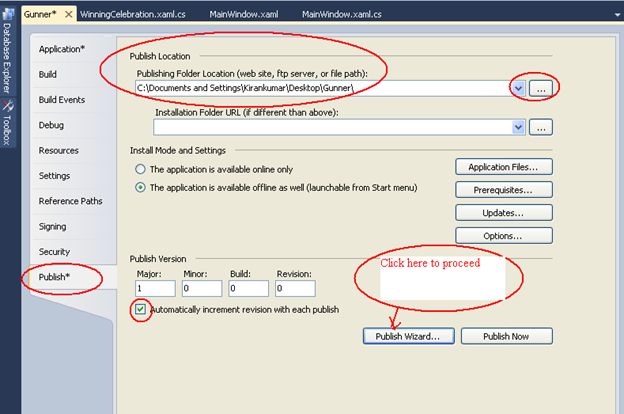Open the Build settings page
This screenshot has width=624, height=414.
click(x=48, y=74)
